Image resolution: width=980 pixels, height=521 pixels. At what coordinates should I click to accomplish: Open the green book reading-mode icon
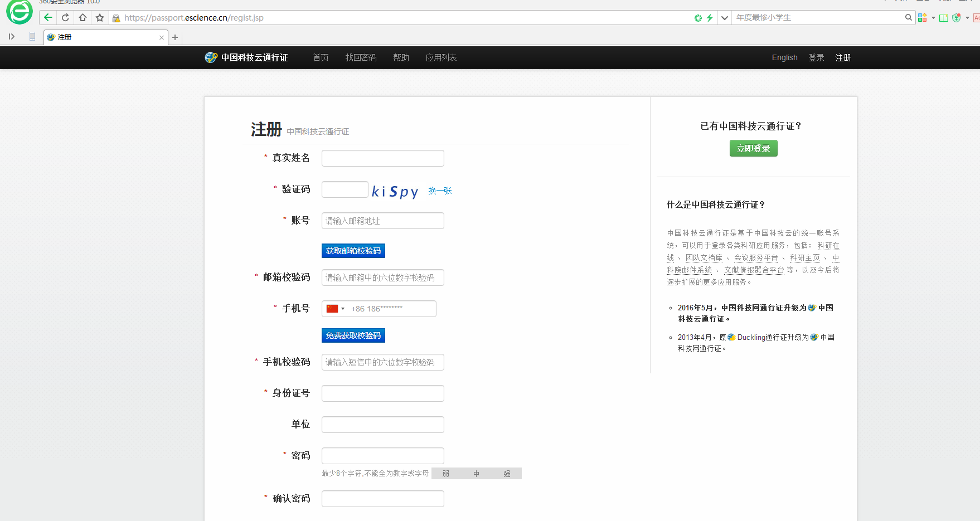944,18
